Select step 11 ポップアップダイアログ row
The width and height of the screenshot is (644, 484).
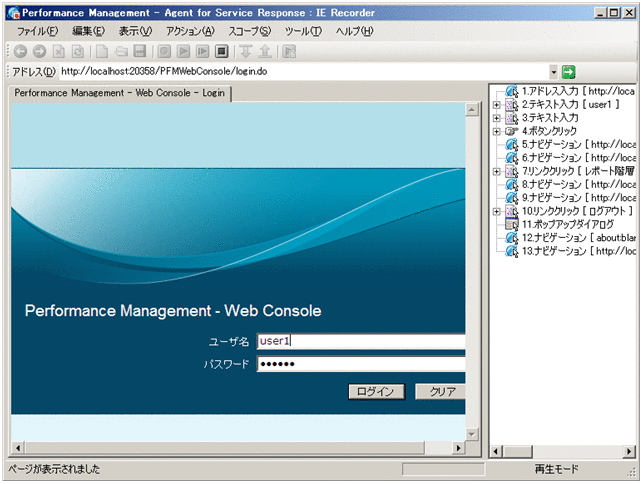tap(568, 224)
